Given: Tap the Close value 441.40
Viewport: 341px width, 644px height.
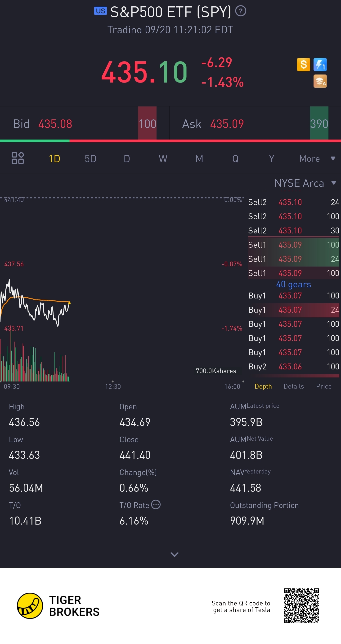Looking at the screenshot, I should [x=135, y=455].
